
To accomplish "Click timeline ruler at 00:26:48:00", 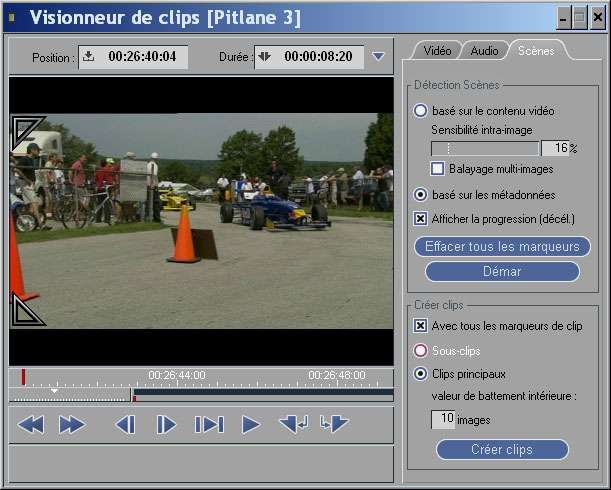I will tap(337, 375).
